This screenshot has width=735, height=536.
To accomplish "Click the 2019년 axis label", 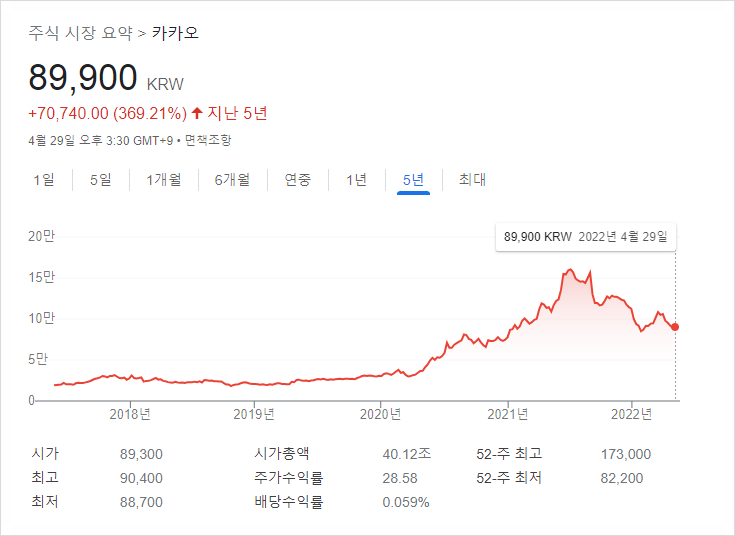I will pyautogui.click(x=254, y=414).
